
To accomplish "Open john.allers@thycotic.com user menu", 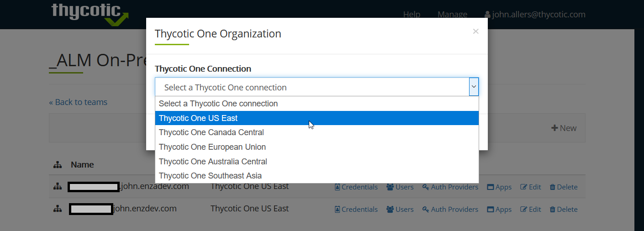I will pos(534,15).
